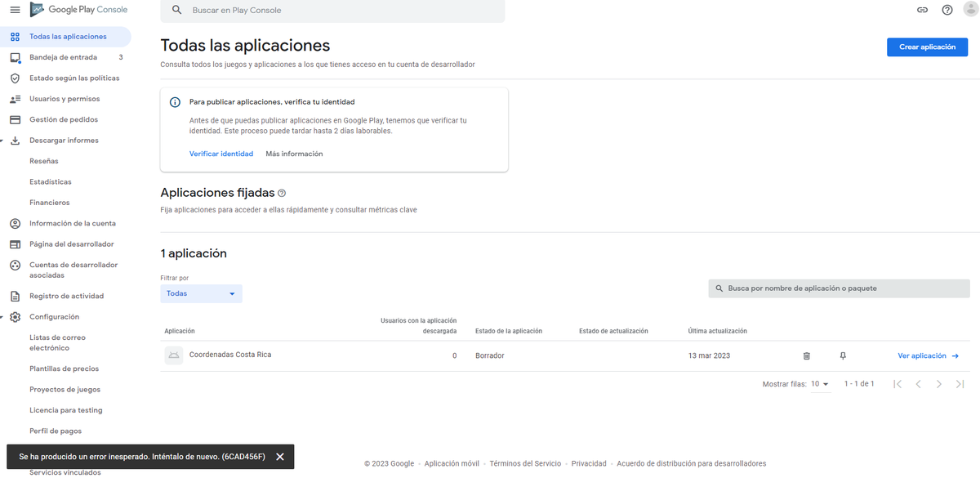This screenshot has width=980, height=478.
Task: Click the Información de la cuenta icon
Action: (x=15, y=224)
